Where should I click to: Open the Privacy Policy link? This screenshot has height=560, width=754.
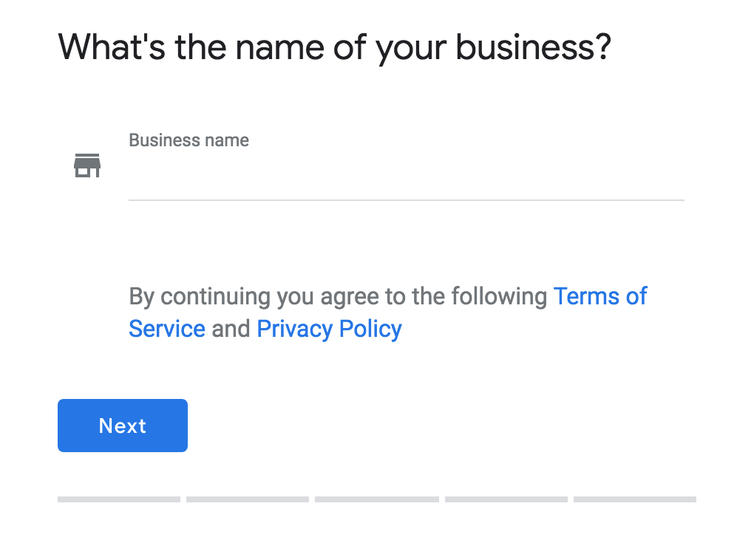tap(330, 329)
